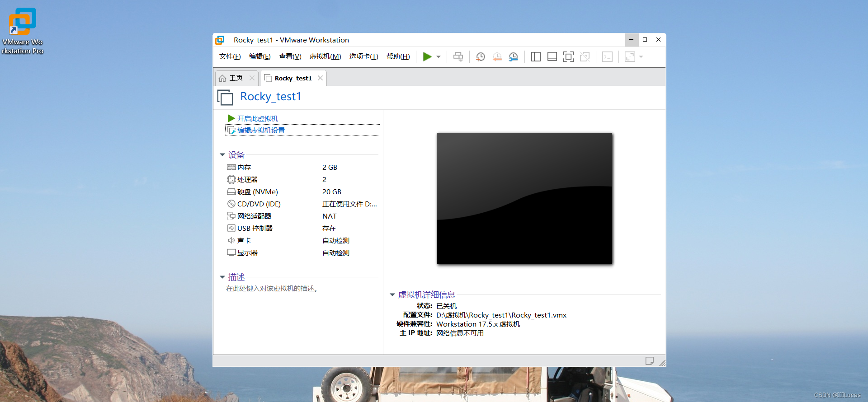Click the description field 在此处键入对该虚拟机的描述
868x402 pixels.
[x=273, y=289]
